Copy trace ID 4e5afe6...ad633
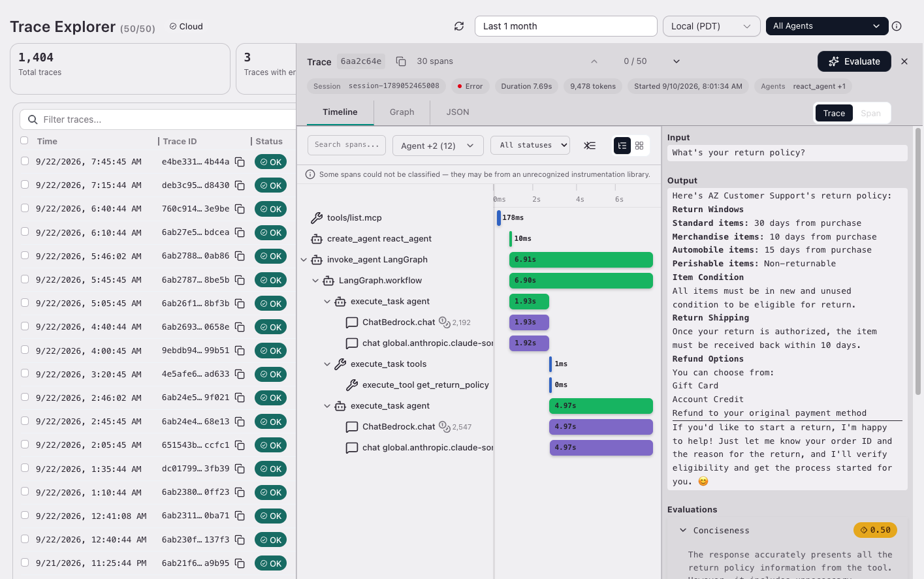This screenshot has height=579, width=924. [240, 374]
